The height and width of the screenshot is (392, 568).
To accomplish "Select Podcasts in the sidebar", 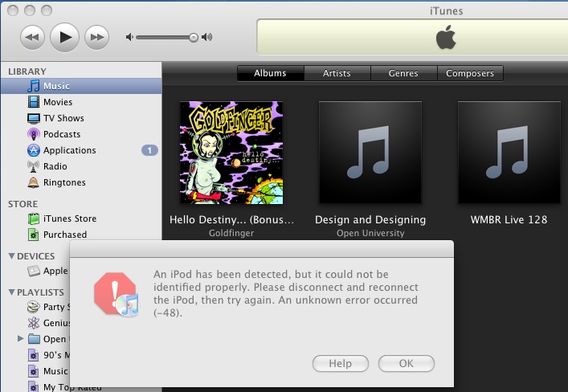I will (61, 134).
